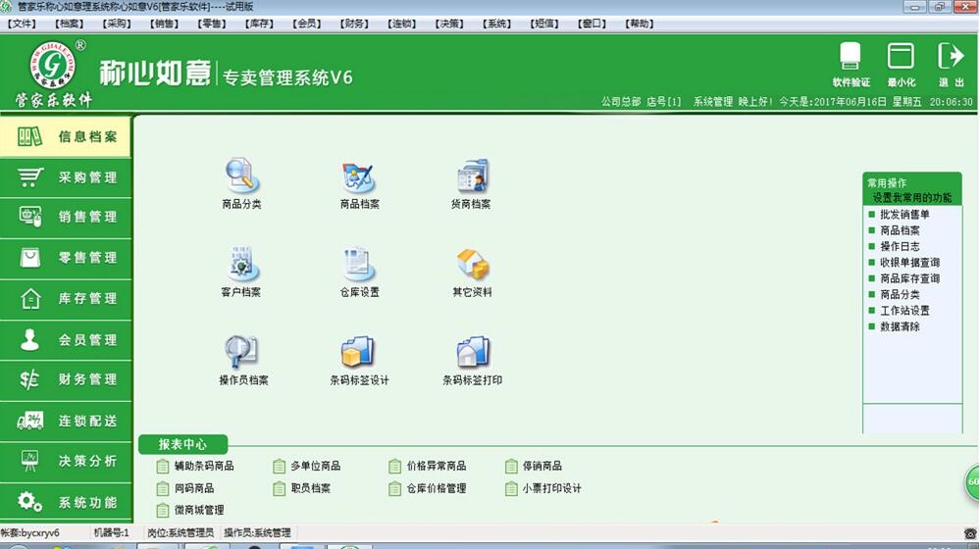Viewport: 980px width, 549px height.
Task: Open the 微商城管理 report
Action: [x=190, y=511]
